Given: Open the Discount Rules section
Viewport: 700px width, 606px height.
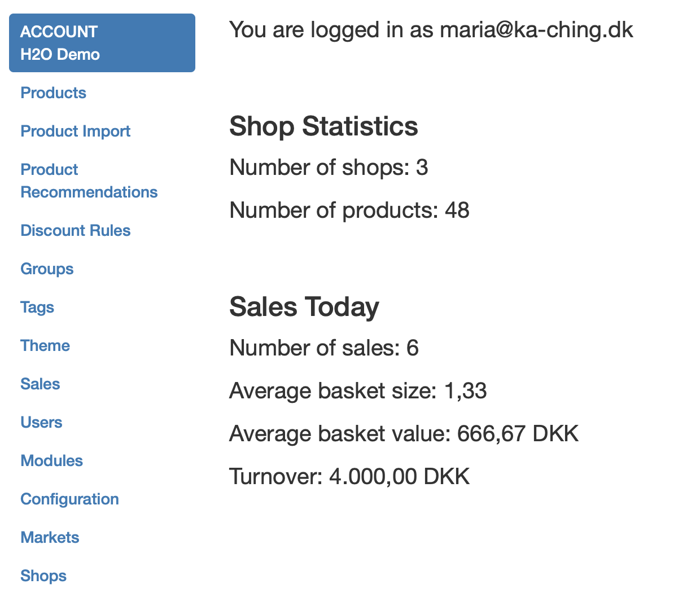Looking at the screenshot, I should click(x=75, y=230).
